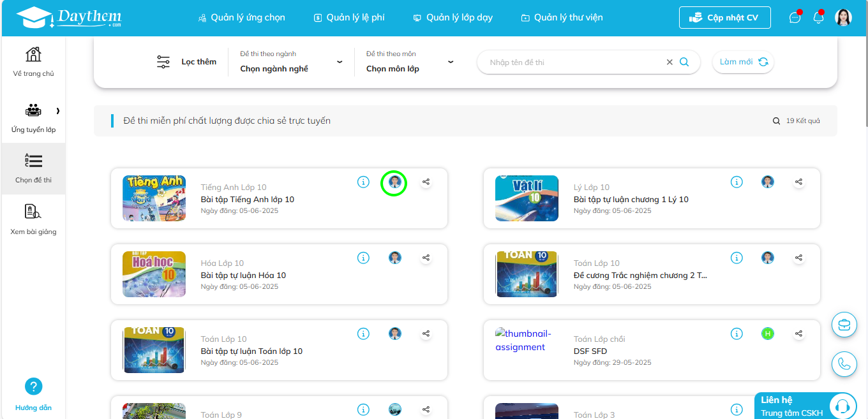Share Bài tập tự luận chương 1 Lý 10
This screenshot has height=419, width=868.
coord(798,182)
